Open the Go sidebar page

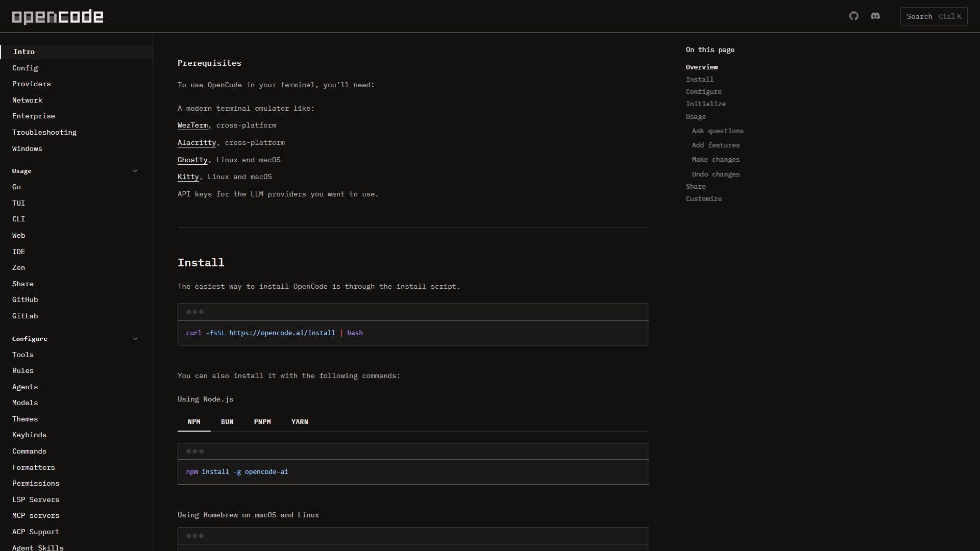[x=16, y=187]
